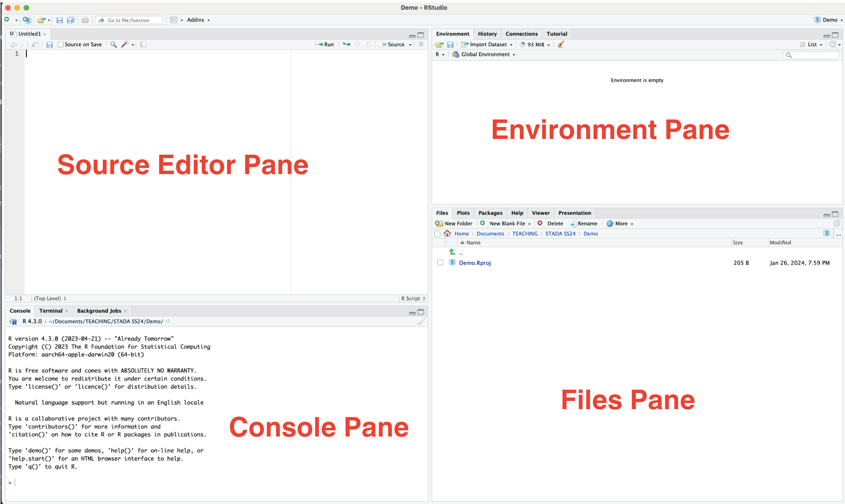Click the print icon in main toolbar
This screenshot has width=845, height=504.
[x=85, y=20]
